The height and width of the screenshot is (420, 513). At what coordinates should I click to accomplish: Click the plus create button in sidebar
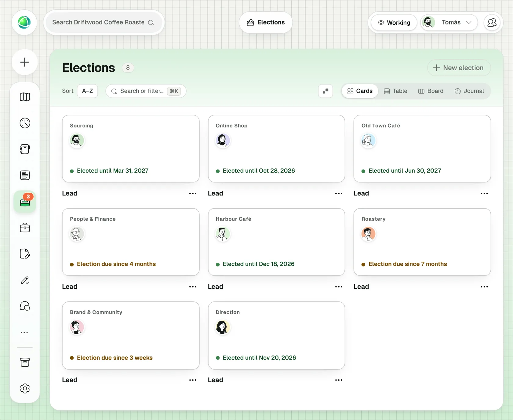[25, 62]
